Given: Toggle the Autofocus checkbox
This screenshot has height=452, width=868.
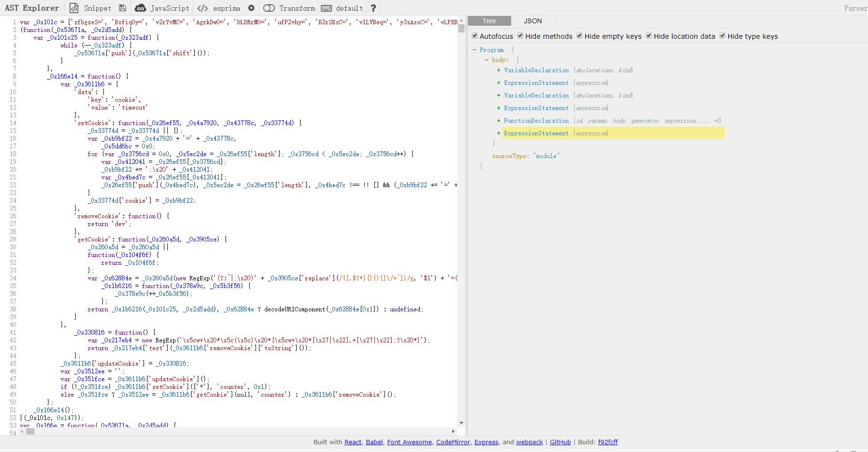Looking at the screenshot, I should coord(475,36).
